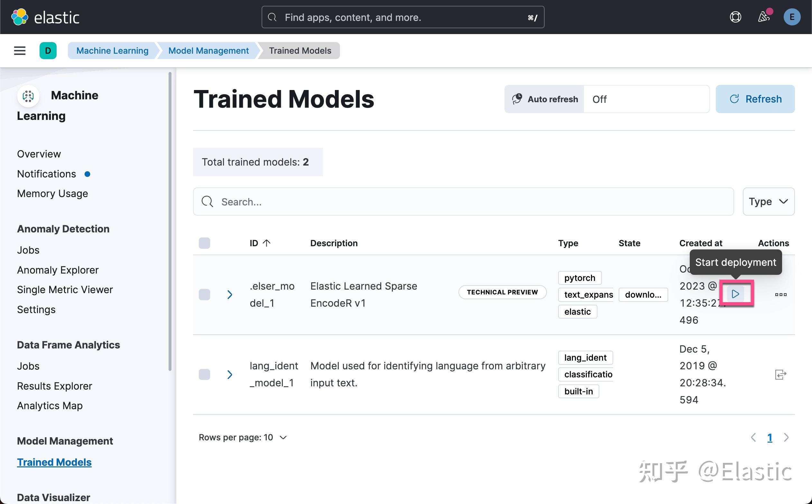This screenshot has height=504, width=812.
Task: Start deployment of .elser_model_1 via play icon
Action: (x=736, y=294)
